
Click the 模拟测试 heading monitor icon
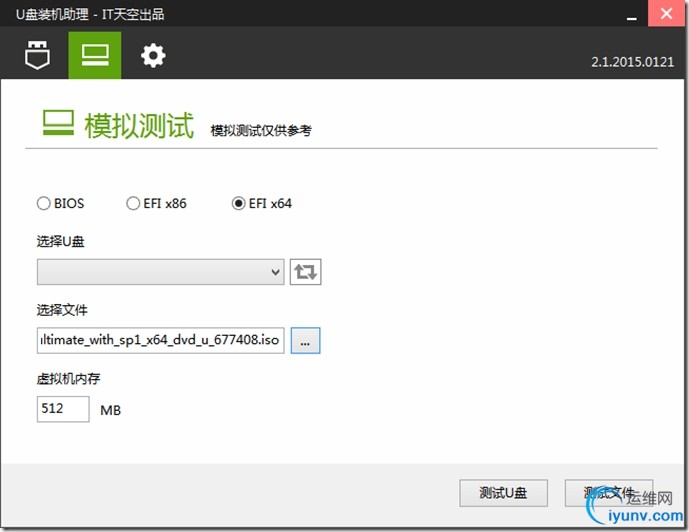point(58,123)
